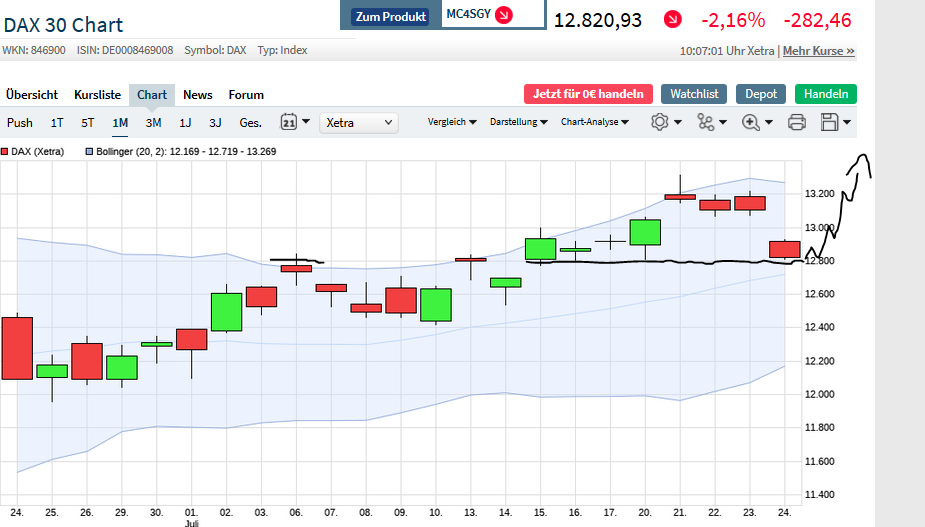Open the News tab
Viewport: 925px width, 527px height.
coord(198,95)
